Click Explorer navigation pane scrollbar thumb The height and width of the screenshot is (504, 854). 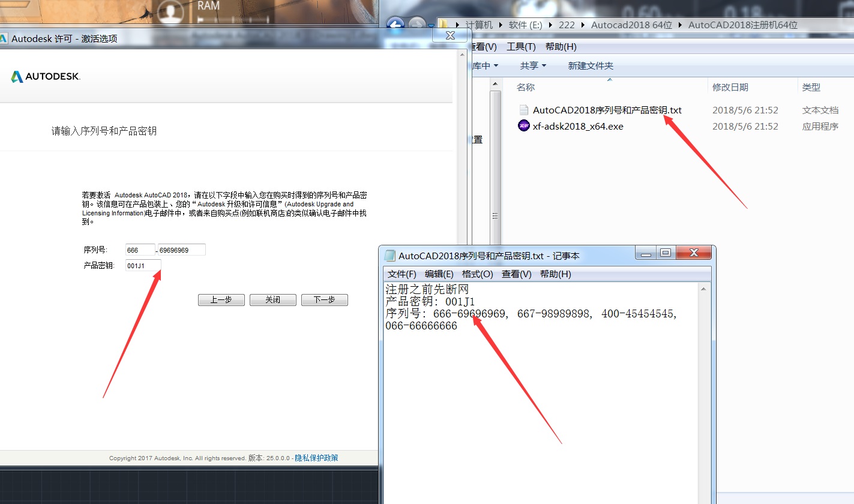coord(495,216)
